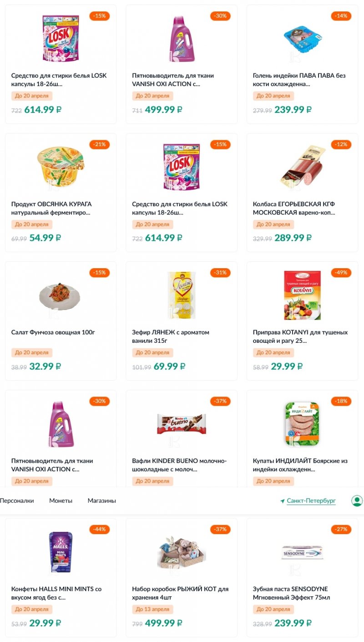Viewport: 364px width, 642px height.
Task: Click the До 13 апреля date label
Action: (152, 609)
